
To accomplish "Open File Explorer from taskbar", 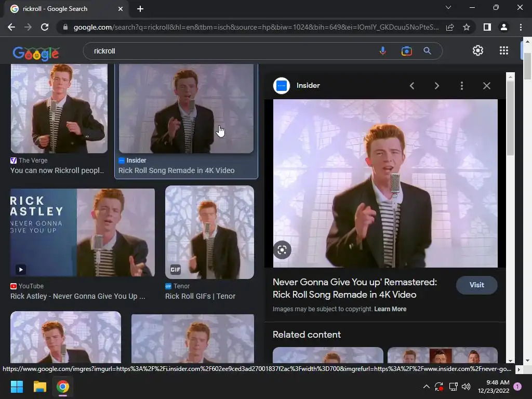I will click(39, 387).
